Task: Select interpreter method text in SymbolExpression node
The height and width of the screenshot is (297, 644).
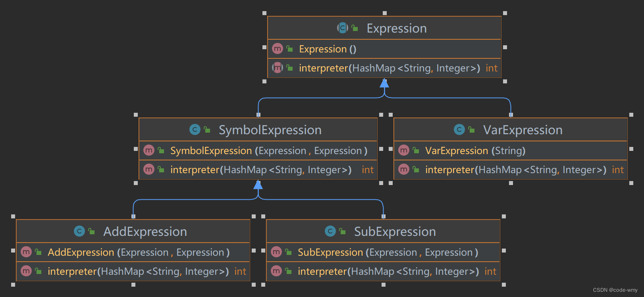Action: click(261, 170)
